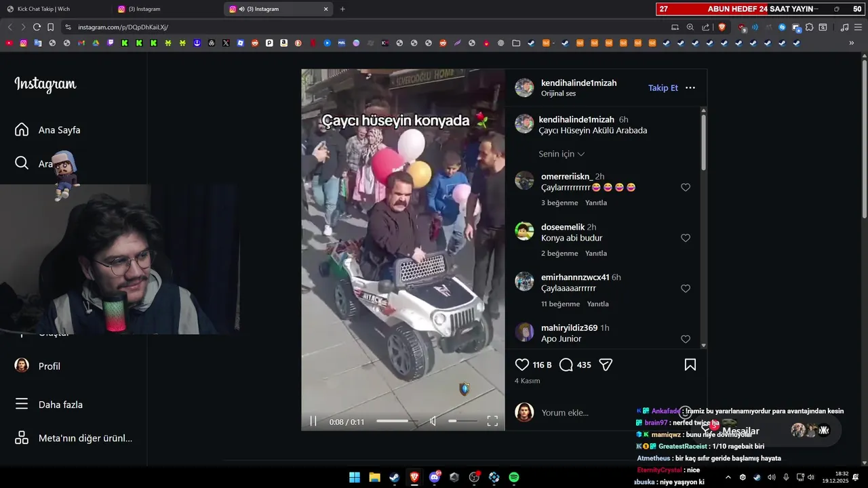868x488 pixels.
Task: Open Spotify from the taskbar
Action: coord(514,477)
